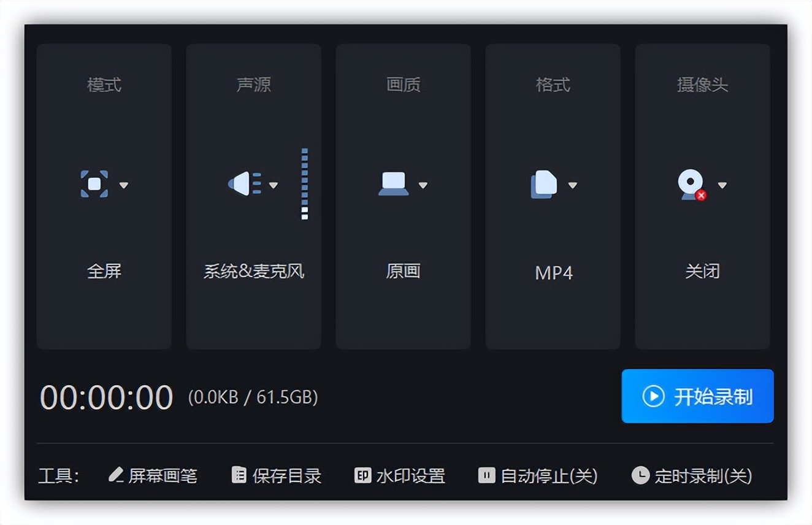Enable 自动停止 auto-stop feature
The image size is (812, 525).
[x=537, y=475]
